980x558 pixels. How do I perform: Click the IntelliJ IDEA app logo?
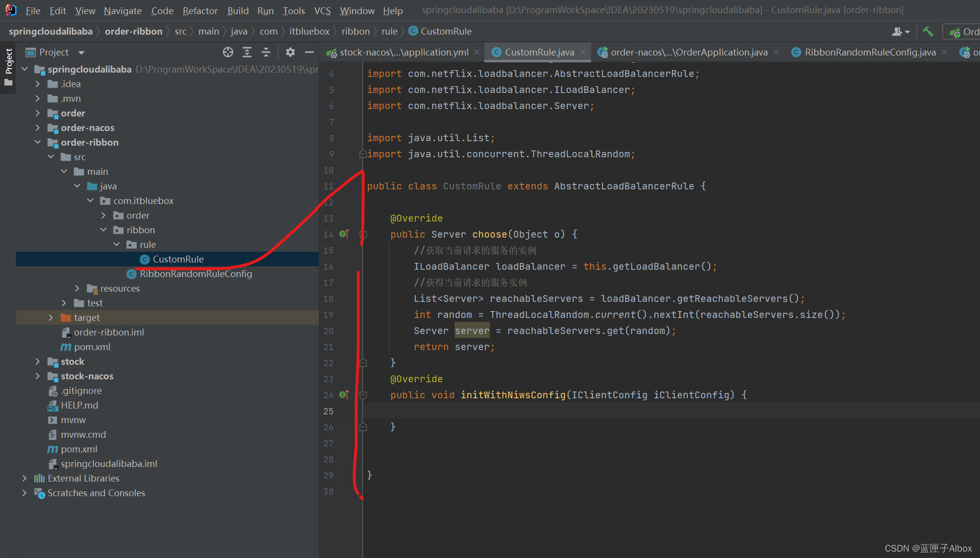coord(11,10)
